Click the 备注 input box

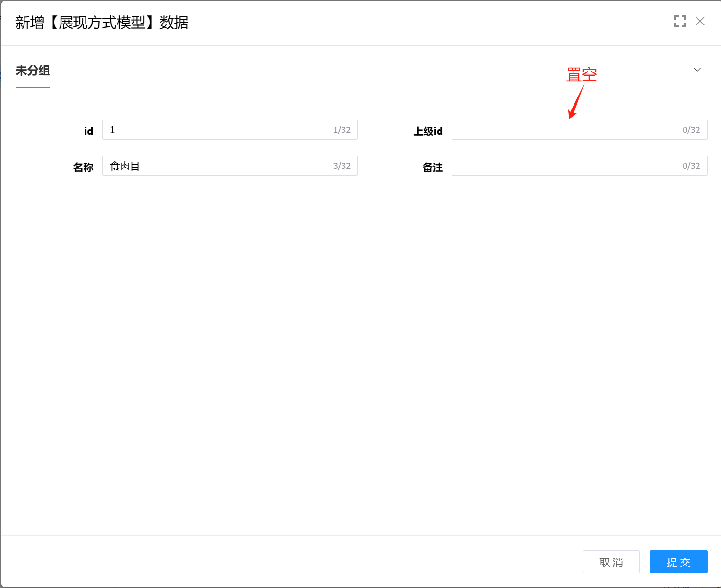click(x=562, y=166)
